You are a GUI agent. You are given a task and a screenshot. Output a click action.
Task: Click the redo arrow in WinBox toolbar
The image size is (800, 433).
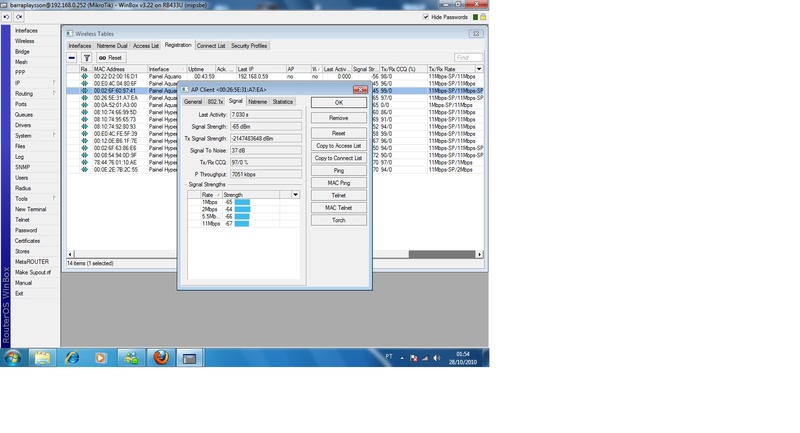pos(18,17)
